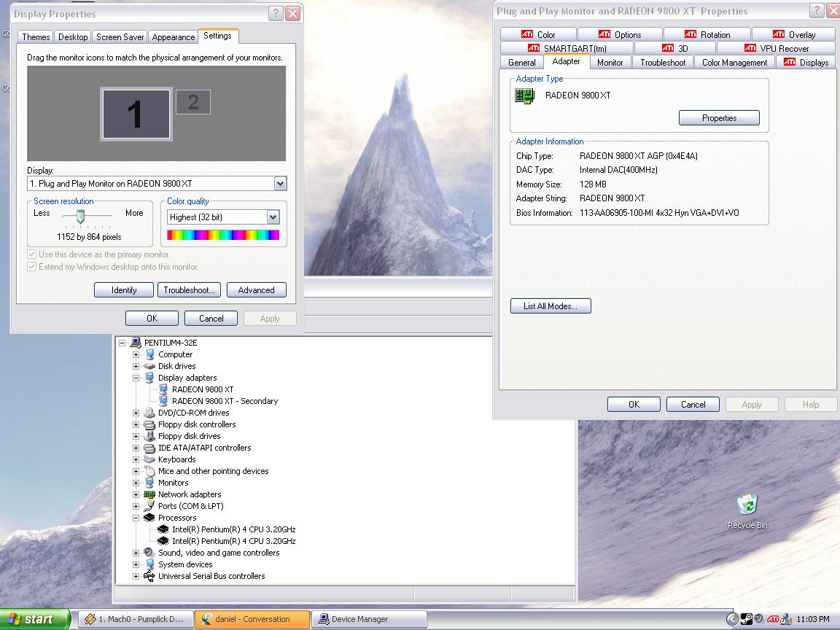This screenshot has width=840, height=630.
Task: Show hidden tray icons with the arrow
Action: [x=732, y=619]
